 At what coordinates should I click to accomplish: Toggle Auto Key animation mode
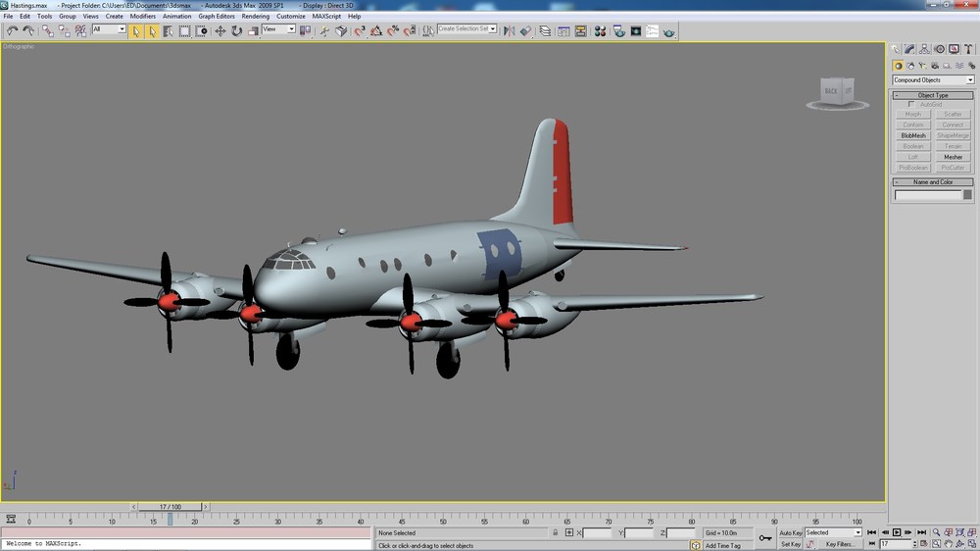coord(791,533)
